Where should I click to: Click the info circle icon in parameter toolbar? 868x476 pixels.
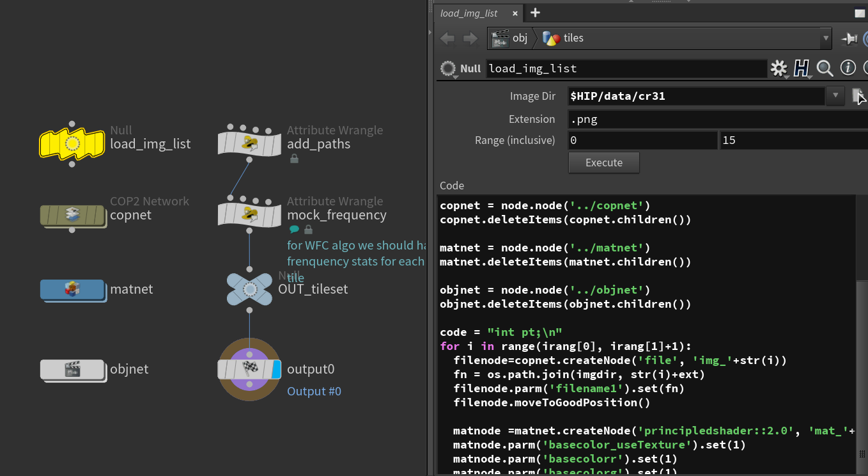847,68
